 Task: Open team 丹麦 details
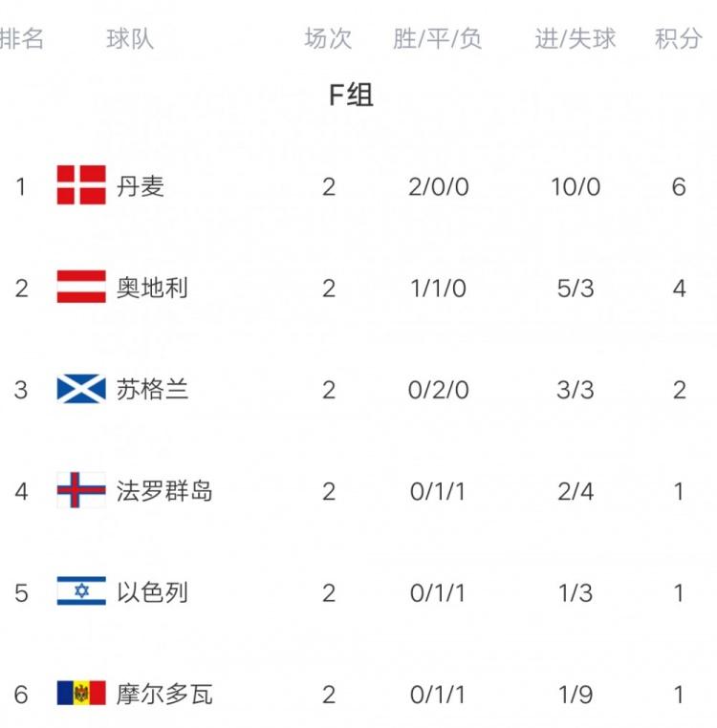tap(141, 185)
